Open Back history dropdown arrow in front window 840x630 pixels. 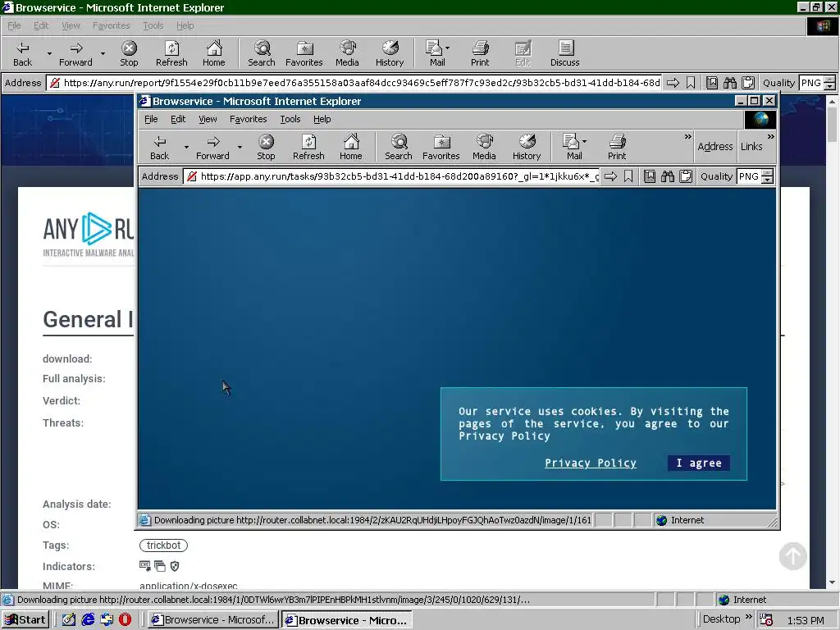pos(186,148)
